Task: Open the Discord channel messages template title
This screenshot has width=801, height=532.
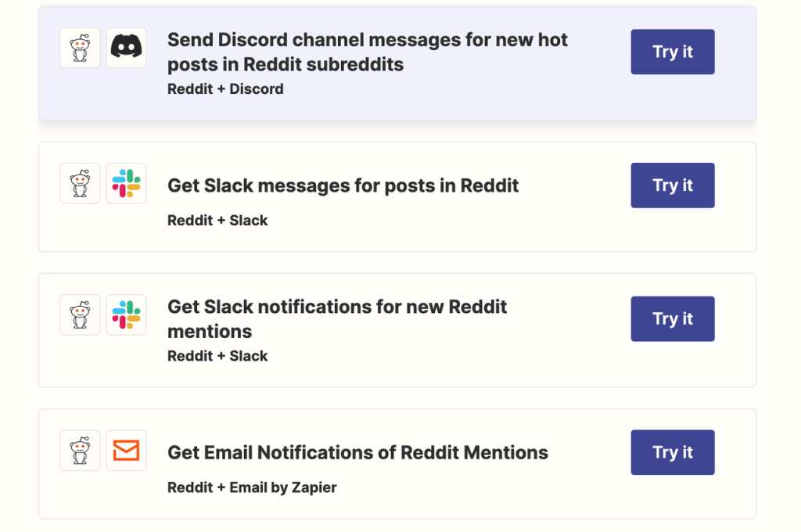Action: click(366, 52)
